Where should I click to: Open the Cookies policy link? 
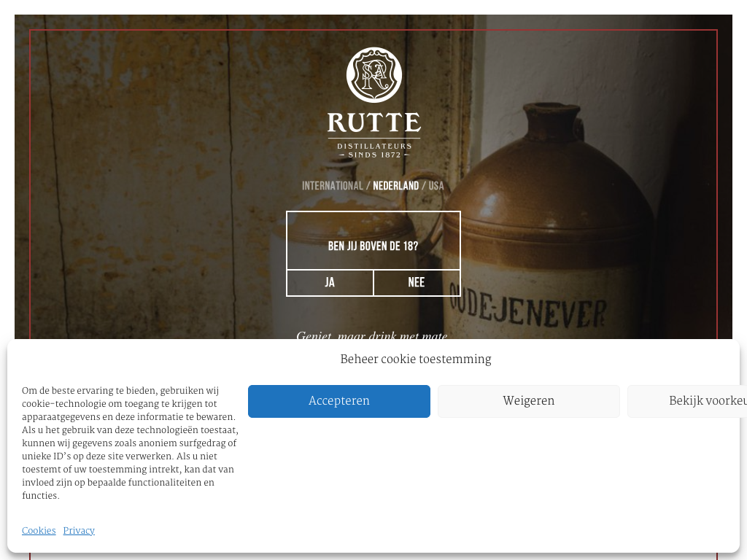pos(39,531)
